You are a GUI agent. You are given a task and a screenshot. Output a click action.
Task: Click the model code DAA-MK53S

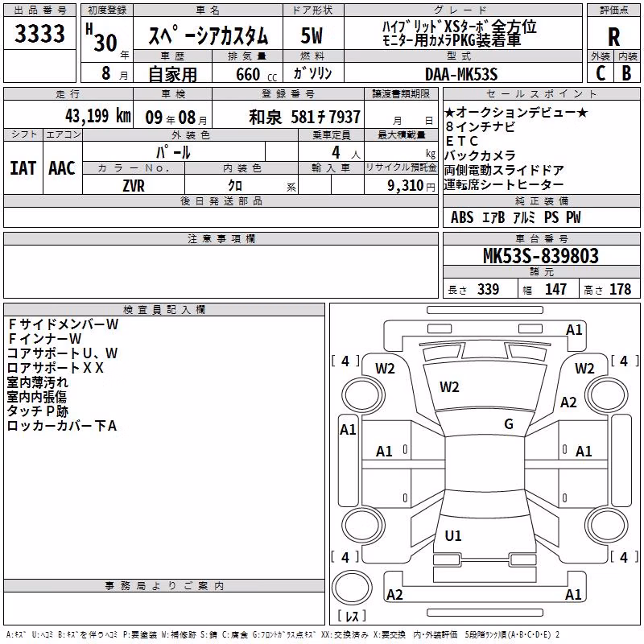pos(461,74)
